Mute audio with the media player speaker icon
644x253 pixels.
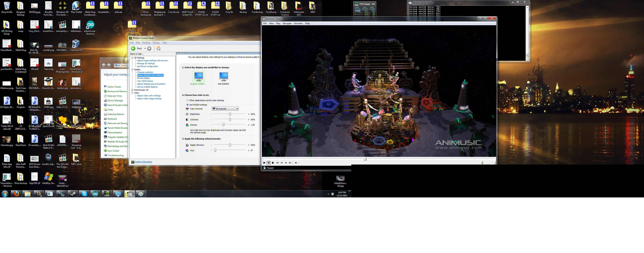[482, 163]
